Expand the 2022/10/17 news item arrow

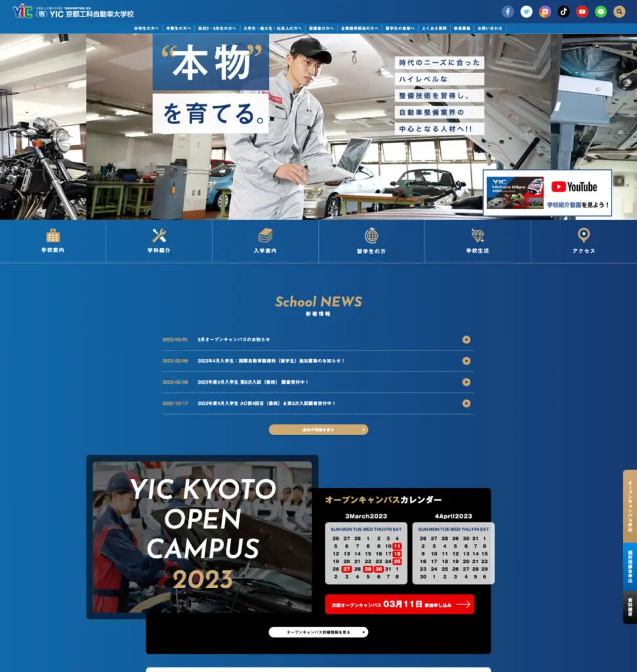466,403
